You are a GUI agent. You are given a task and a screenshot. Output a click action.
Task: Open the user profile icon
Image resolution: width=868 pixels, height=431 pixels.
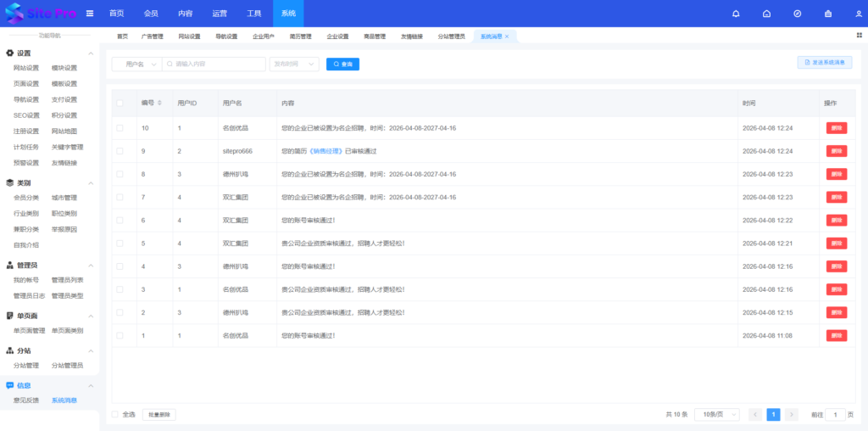[x=859, y=14]
